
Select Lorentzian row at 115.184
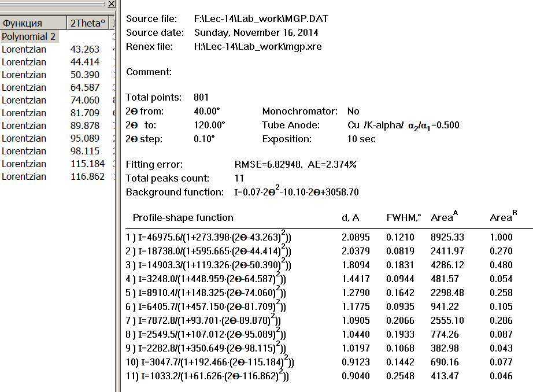point(57,164)
